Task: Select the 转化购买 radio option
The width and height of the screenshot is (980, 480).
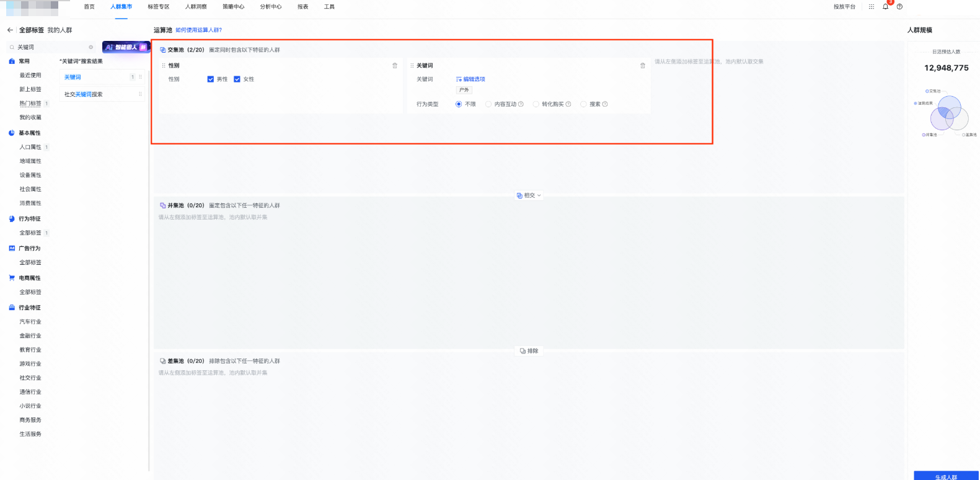Action: (536, 104)
